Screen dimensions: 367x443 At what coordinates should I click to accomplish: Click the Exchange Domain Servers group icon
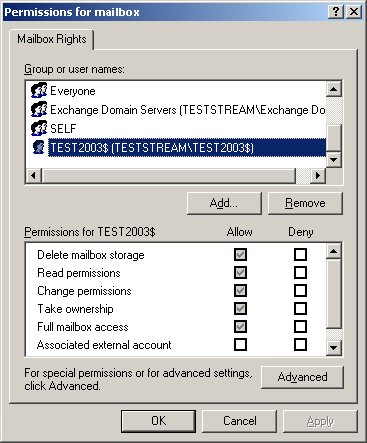[39, 109]
